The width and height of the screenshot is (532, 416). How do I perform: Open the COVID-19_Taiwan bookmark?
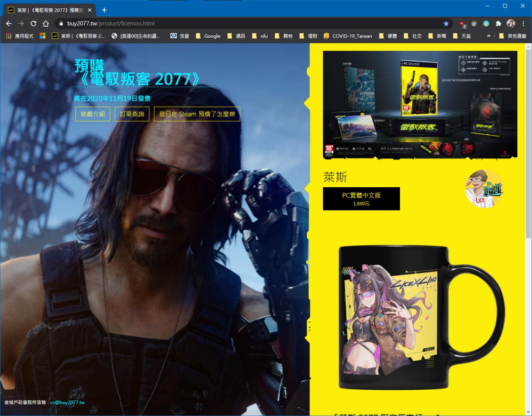point(347,36)
